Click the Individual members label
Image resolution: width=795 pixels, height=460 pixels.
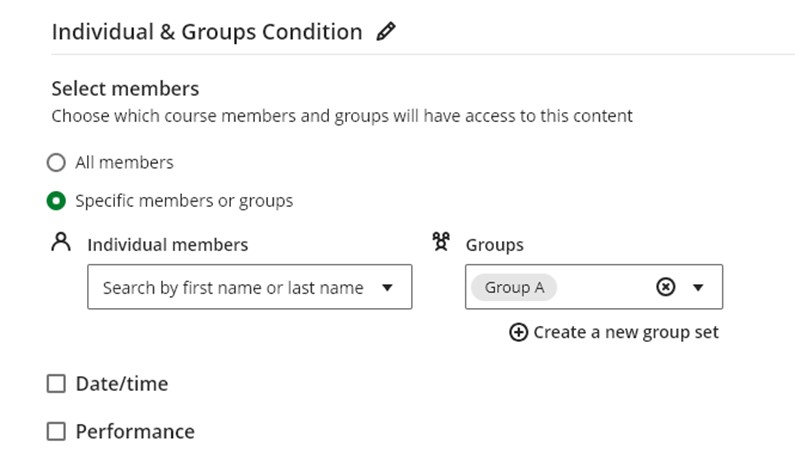click(168, 245)
